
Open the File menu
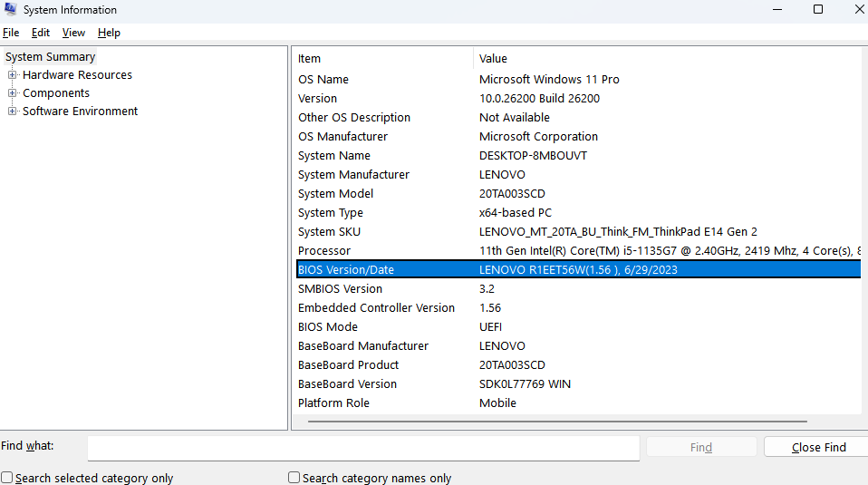pos(11,33)
